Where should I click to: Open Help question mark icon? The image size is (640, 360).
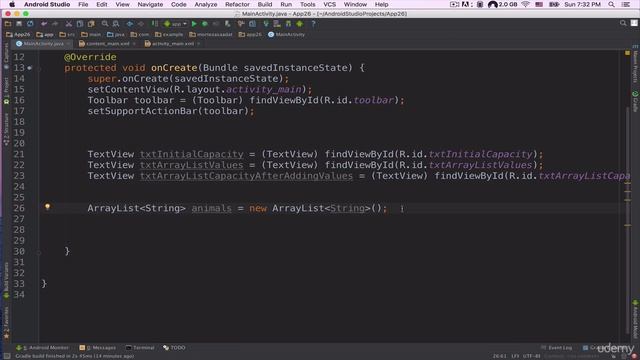click(313, 24)
